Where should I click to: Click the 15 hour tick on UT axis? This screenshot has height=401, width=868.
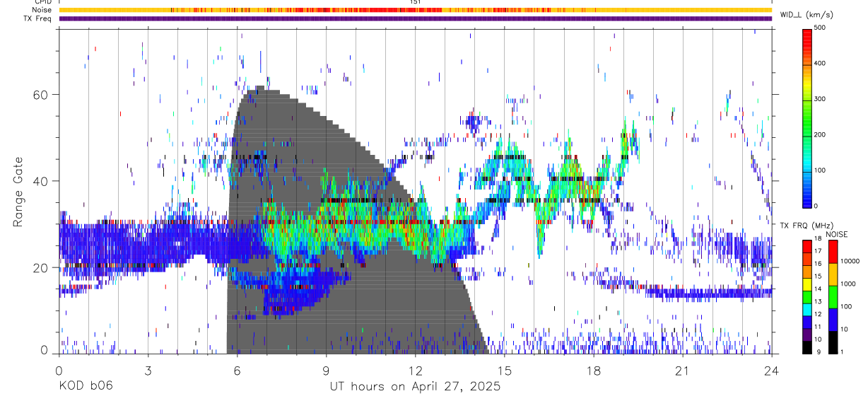(504, 369)
